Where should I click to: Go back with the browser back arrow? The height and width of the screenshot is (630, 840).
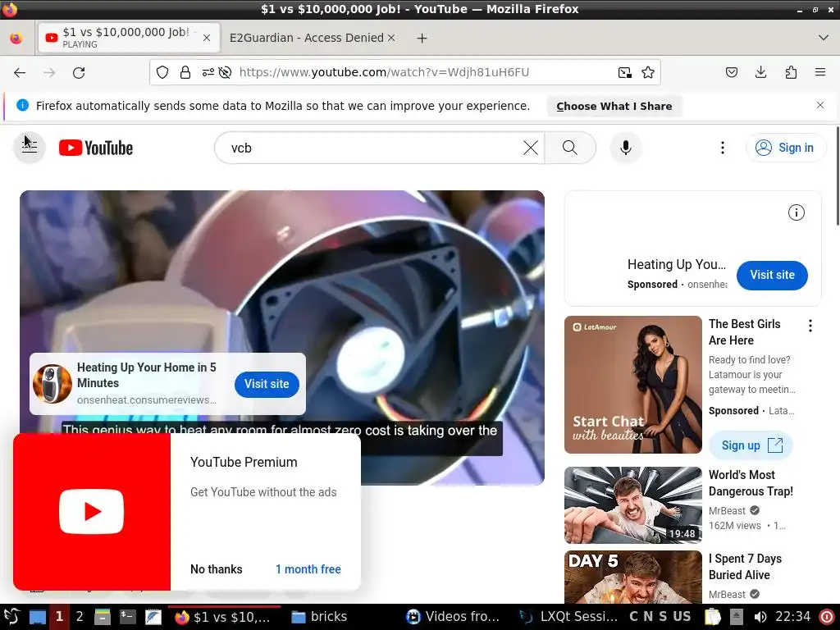point(20,72)
